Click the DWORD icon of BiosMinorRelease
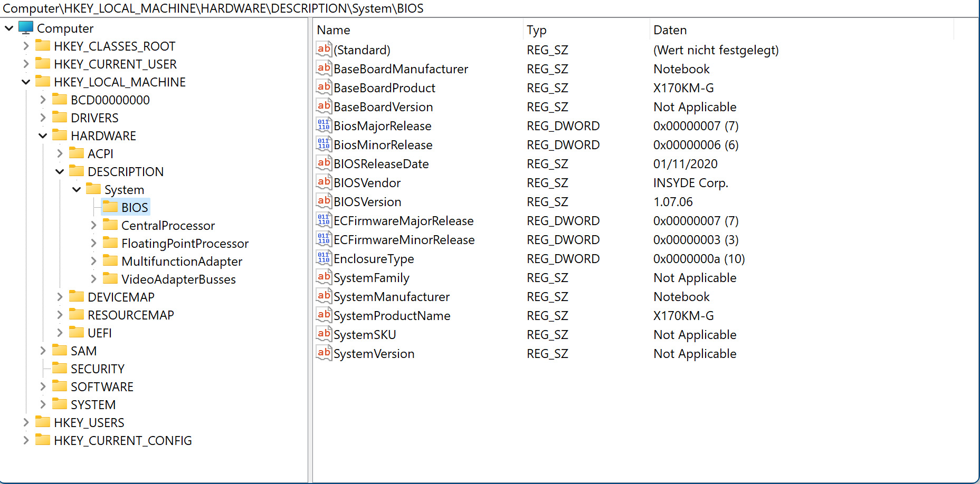 point(324,144)
